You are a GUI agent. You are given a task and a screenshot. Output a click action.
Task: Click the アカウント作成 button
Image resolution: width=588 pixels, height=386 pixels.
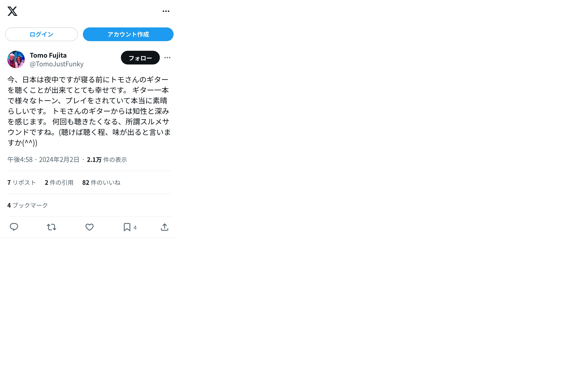128,34
